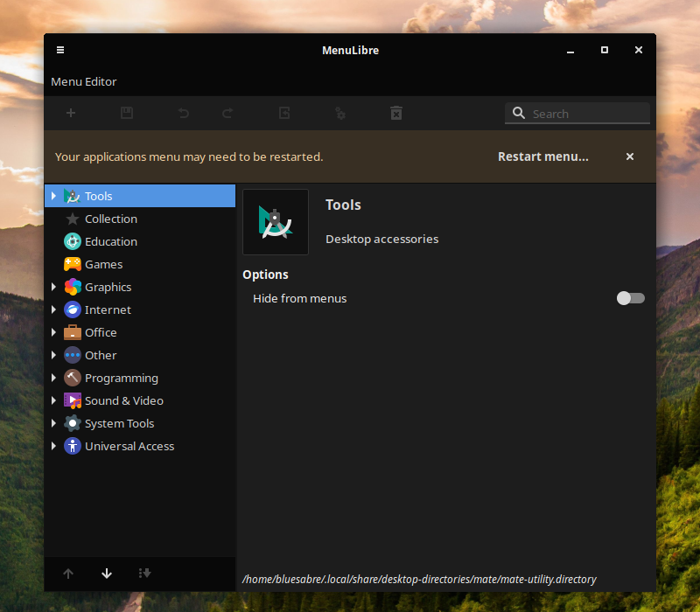Expand the Graphics category
This screenshot has height=612, width=700.
click(53, 287)
